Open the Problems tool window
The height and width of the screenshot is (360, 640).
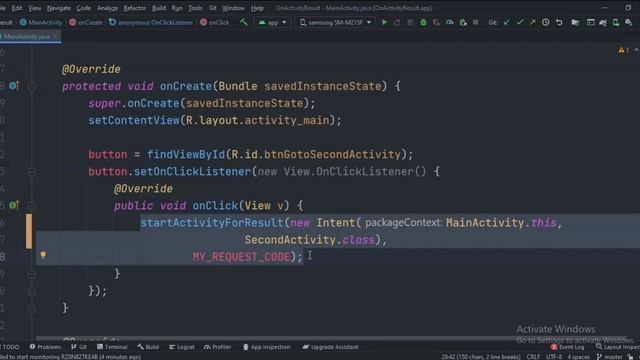point(45,347)
